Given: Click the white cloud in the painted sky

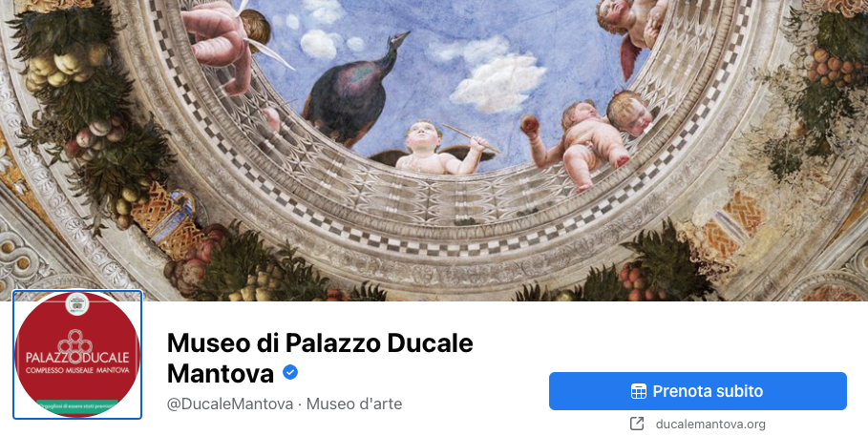Looking at the screenshot, I should 498,83.
